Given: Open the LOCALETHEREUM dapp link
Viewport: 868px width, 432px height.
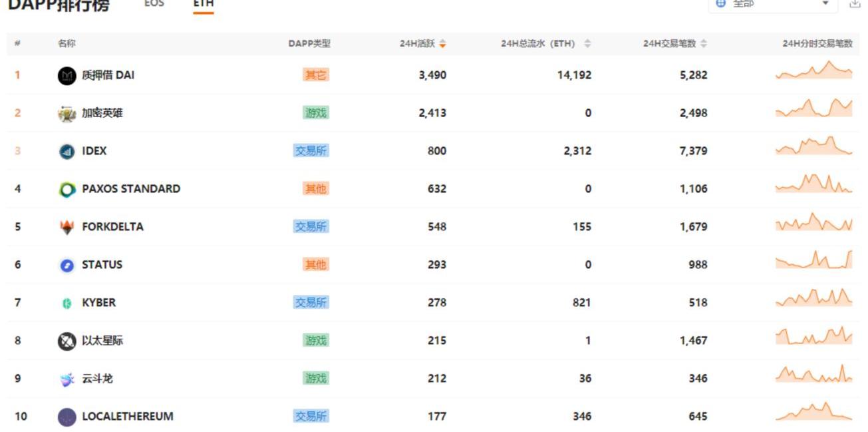Looking at the screenshot, I should (128, 417).
